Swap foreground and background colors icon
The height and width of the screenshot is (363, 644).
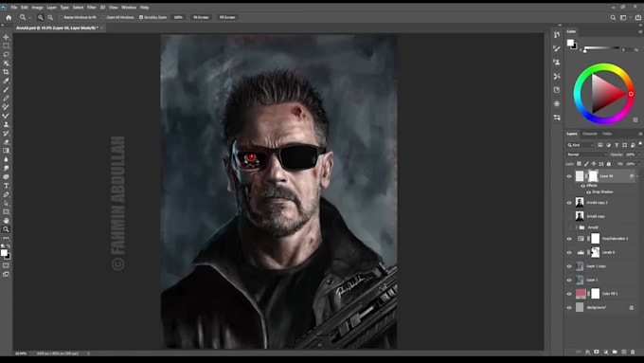pyautogui.click(x=9, y=246)
